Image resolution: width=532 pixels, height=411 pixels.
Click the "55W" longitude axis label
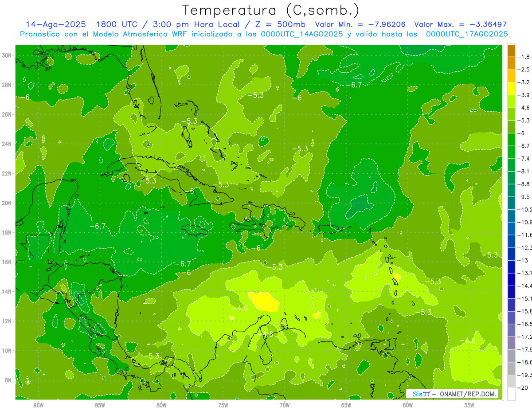click(469, 405)
